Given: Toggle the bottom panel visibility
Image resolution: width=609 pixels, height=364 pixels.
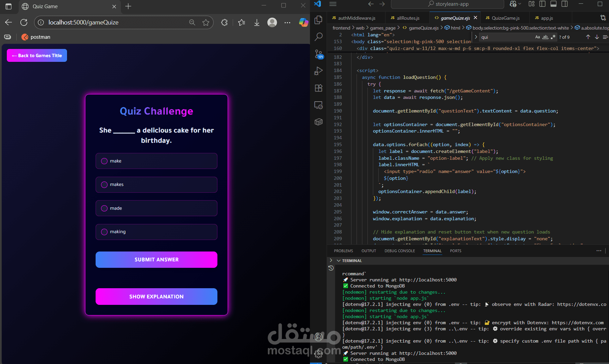Looking at the screenshot, I should coord(553,4).
